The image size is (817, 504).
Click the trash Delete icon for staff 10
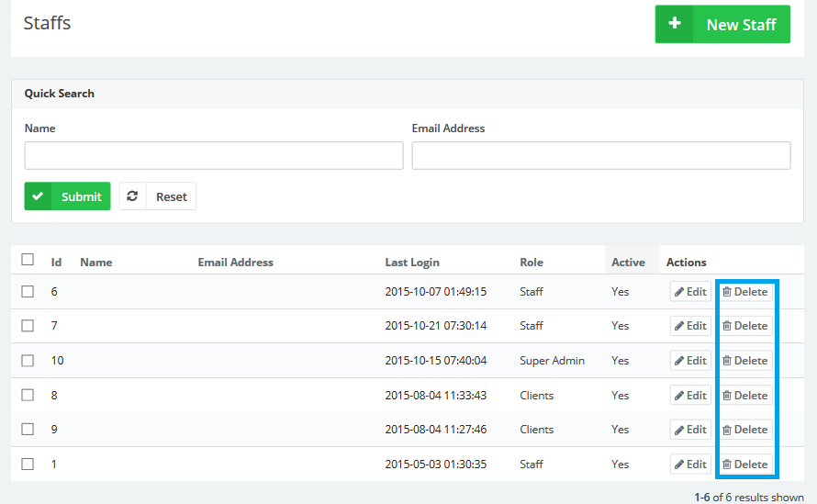coord(727,361)
